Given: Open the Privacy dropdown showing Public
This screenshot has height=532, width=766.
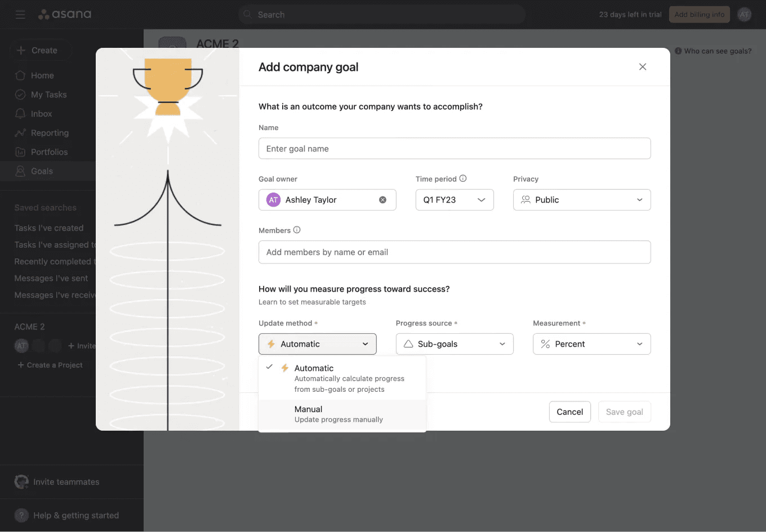Looking at the screenshot, I should click(582, 199).
